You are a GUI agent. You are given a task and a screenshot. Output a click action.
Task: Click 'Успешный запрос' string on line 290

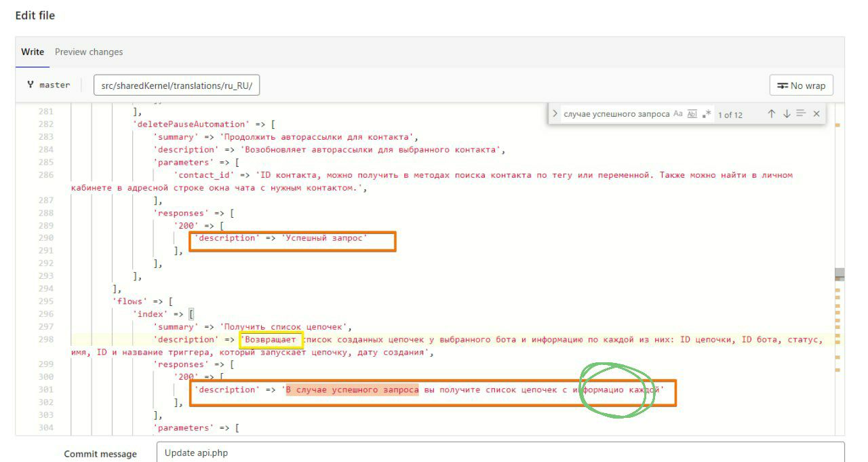click(x=324, y=238)
